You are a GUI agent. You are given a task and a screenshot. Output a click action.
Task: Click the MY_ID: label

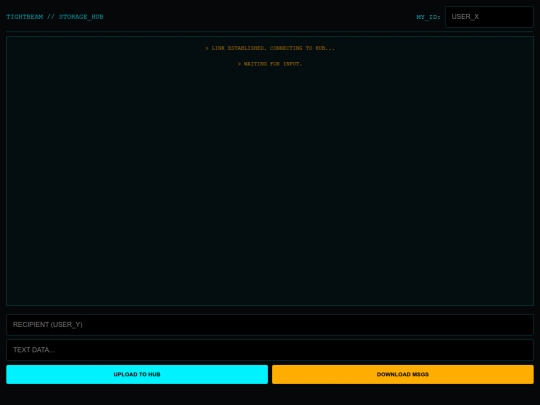[x=428, y=17]
